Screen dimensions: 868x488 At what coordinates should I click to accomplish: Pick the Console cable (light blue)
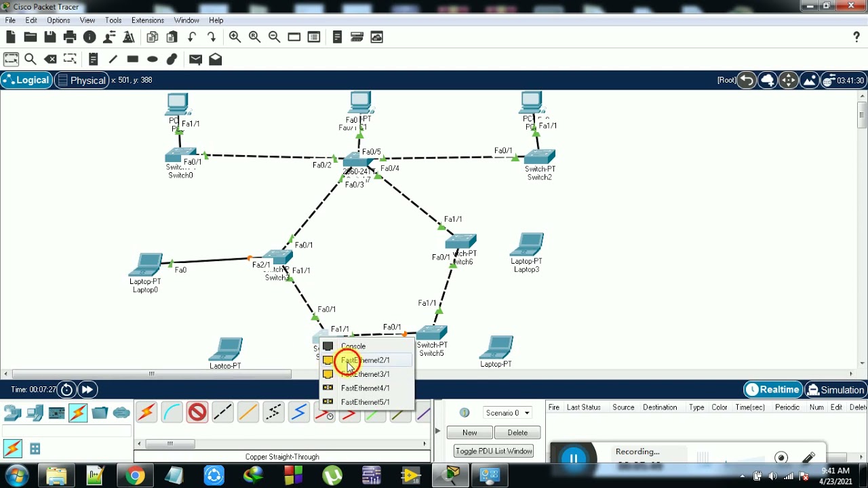[172, 412]
